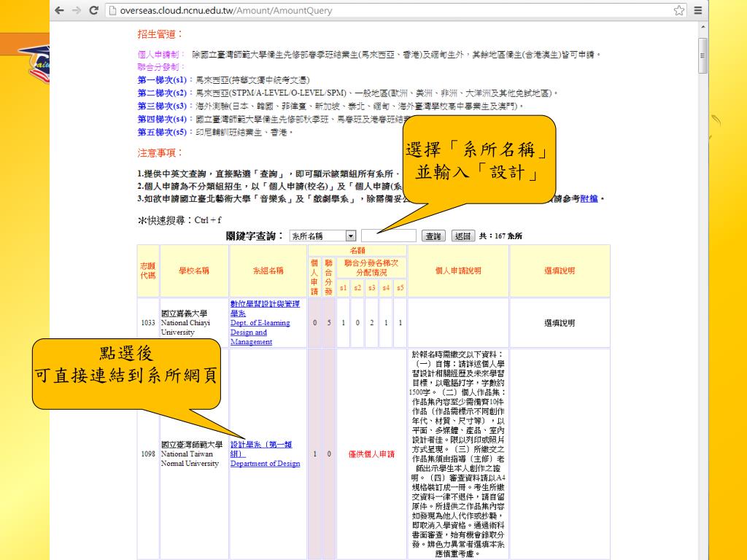This screenshot has height=560, width=747.
Task: Click 聯合分發各梯次分配情況 header
Action: 371,268
